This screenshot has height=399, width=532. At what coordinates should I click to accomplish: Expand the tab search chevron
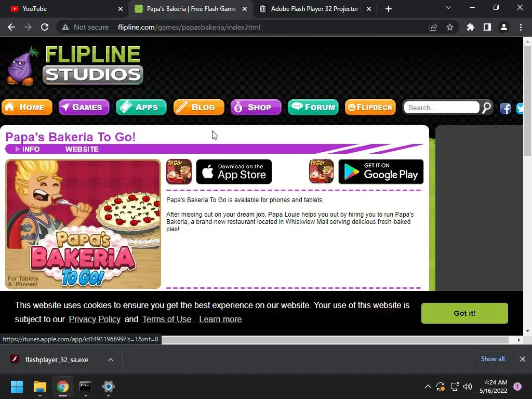point(448,7)
